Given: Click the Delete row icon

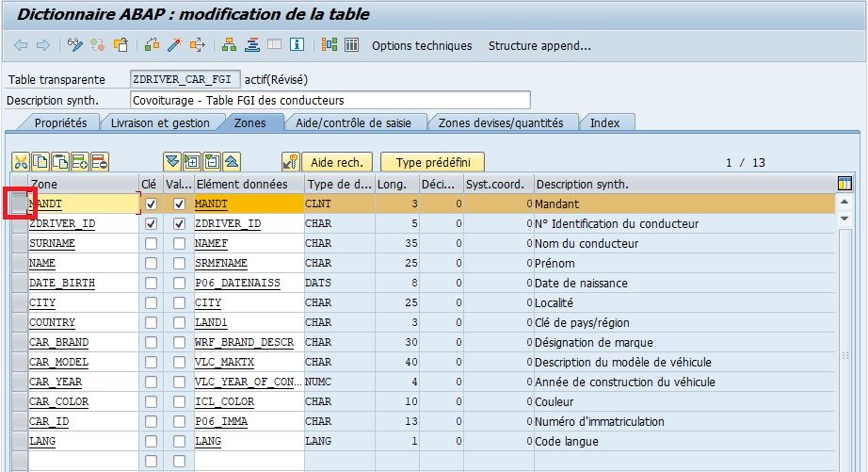Looking at the screenshot, I should (99, 162).
